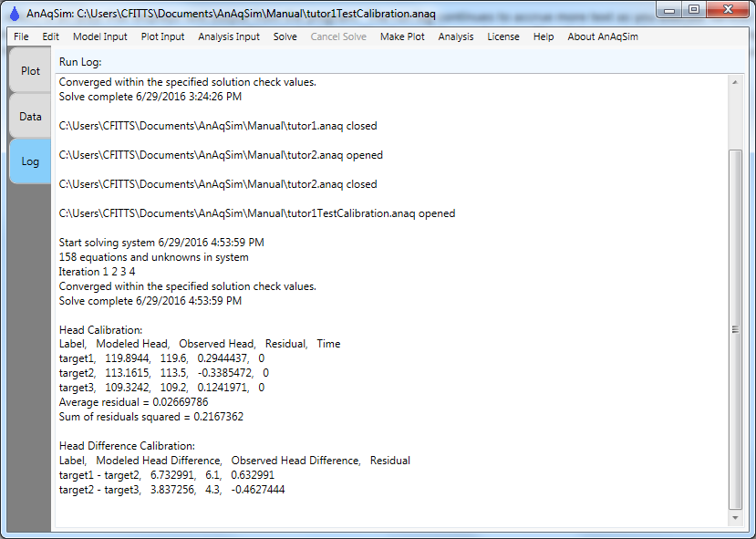Open the Edit menu
The image size is (756, 539).
click(x=51, y=36)
